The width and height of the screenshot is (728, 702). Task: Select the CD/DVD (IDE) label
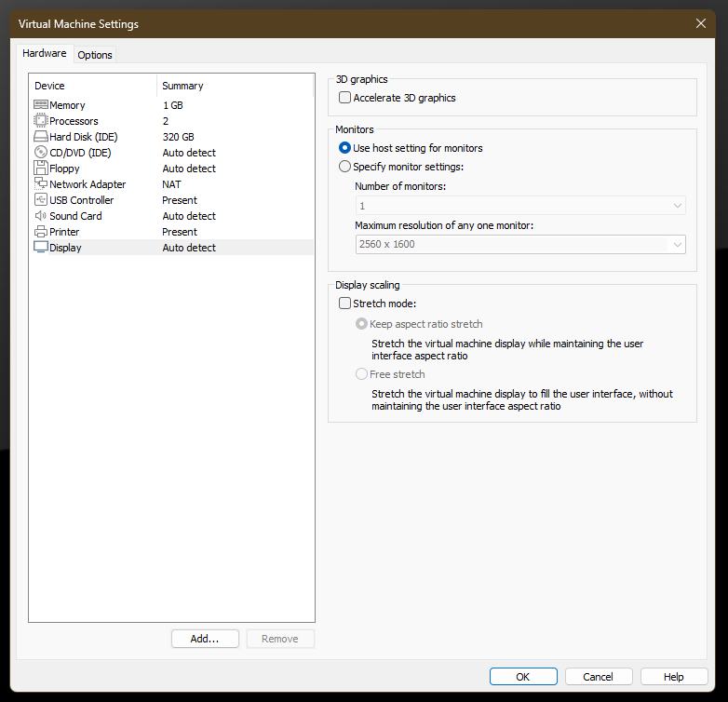[80, 153]
